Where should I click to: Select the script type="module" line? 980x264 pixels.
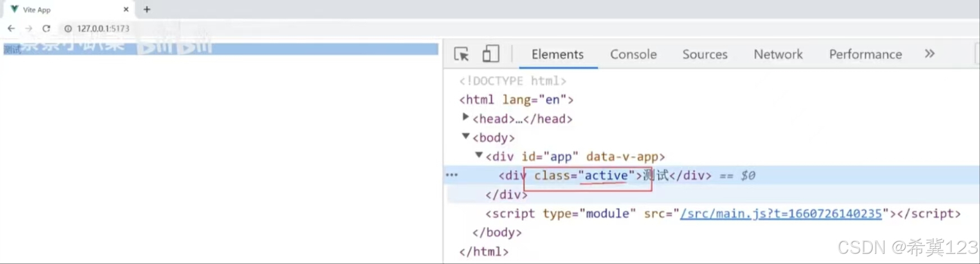pyautogui.click(x=723, y=213)
